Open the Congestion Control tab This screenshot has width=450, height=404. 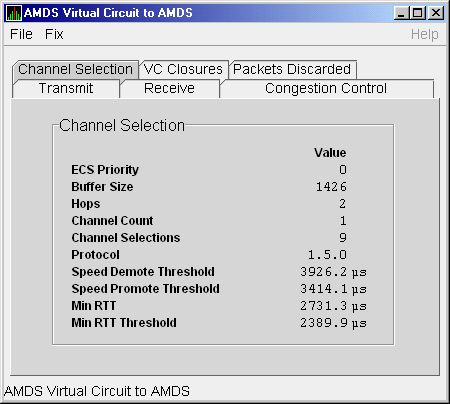[326, 88]
